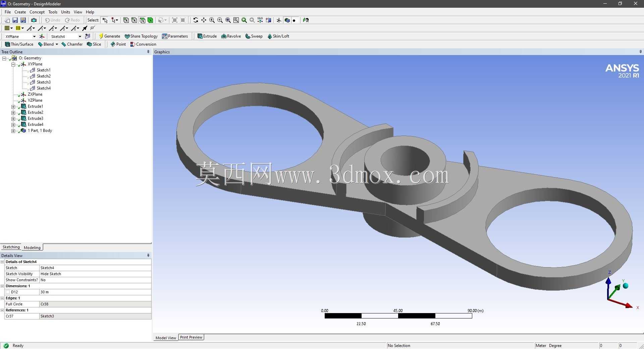Open the Units menu
The width and height of the screenshot is (644, 349).
click(65, 12)
